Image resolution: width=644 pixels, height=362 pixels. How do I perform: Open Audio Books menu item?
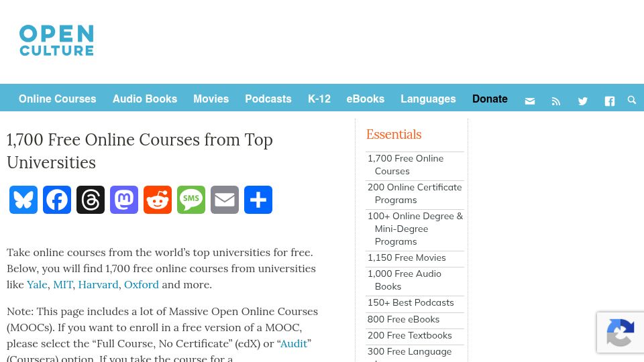pyautogui.click(x=145, y=99)
